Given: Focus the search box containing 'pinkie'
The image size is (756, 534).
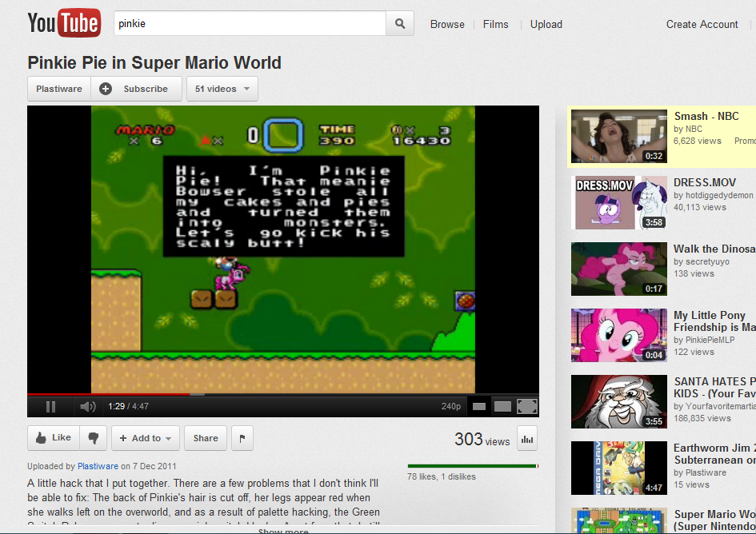Looking at the screenshot, I should point(250,23).
